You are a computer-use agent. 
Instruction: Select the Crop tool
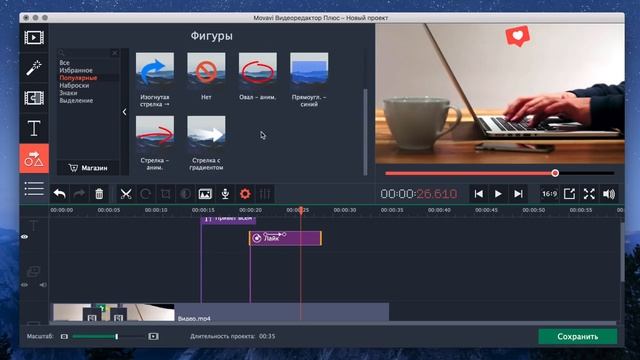pyautogui.click(x=165, y=194)
